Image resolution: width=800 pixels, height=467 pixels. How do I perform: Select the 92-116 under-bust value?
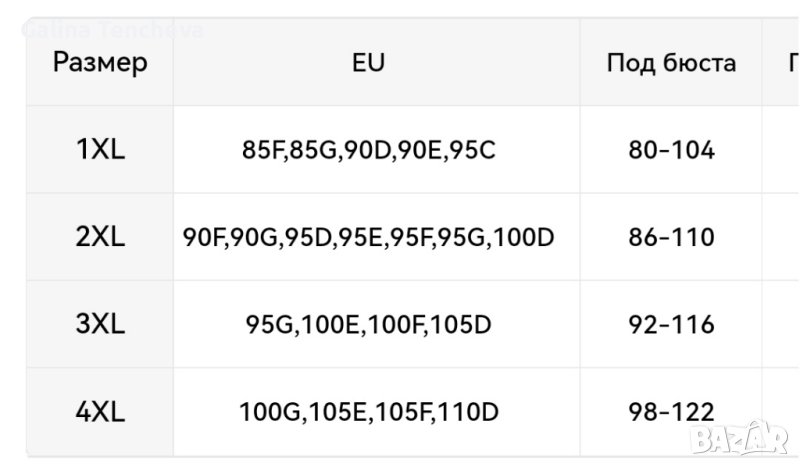tap(671, 325)
